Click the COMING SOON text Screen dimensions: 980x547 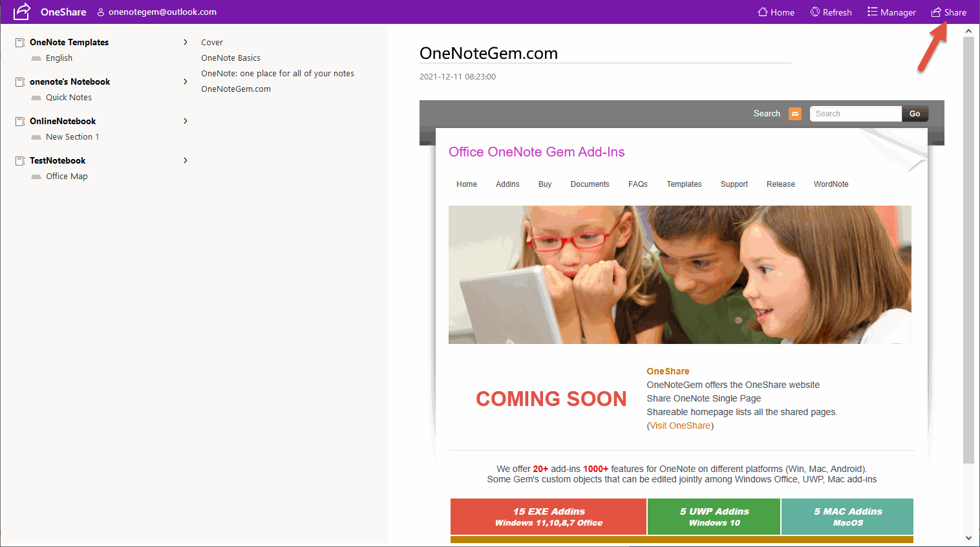pos(551,399)
